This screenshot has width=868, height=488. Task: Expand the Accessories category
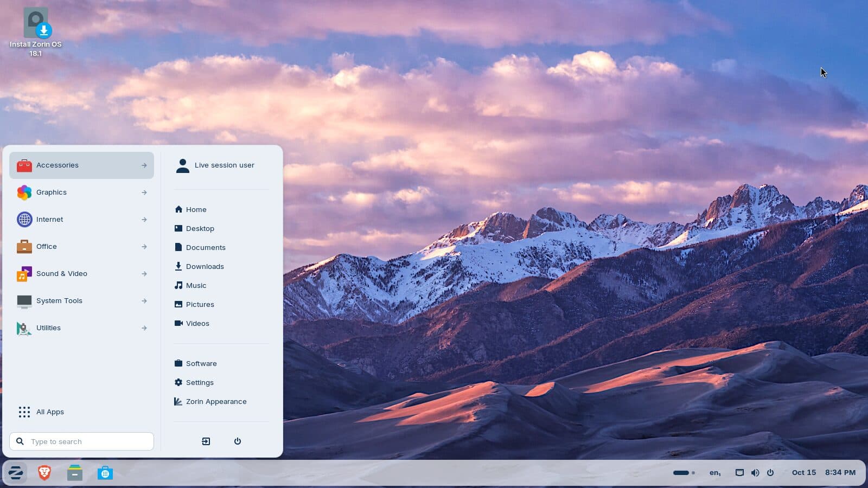point(81,165)
